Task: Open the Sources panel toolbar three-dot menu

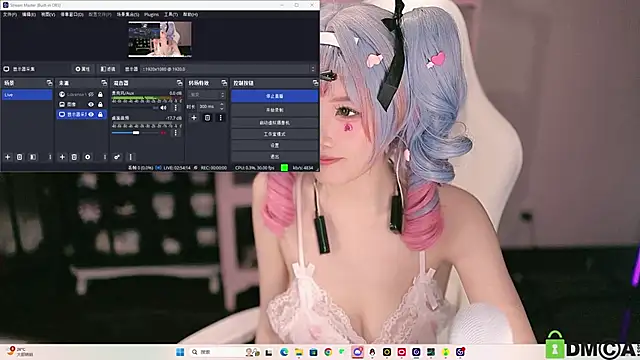Action: (x=104, y=157)
